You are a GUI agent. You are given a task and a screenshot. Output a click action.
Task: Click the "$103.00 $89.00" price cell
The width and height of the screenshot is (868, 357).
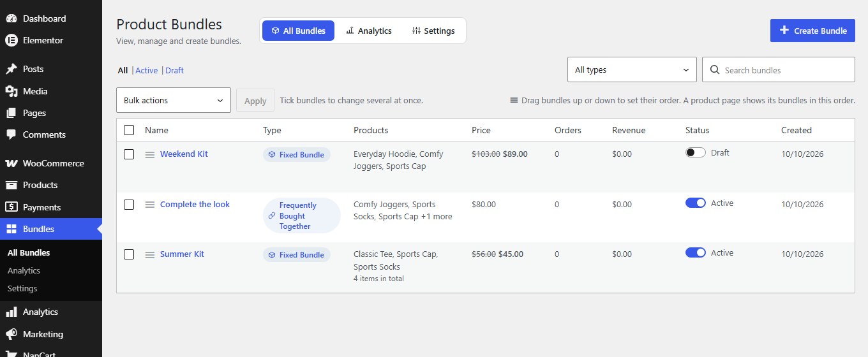click(x=500, y=154)
